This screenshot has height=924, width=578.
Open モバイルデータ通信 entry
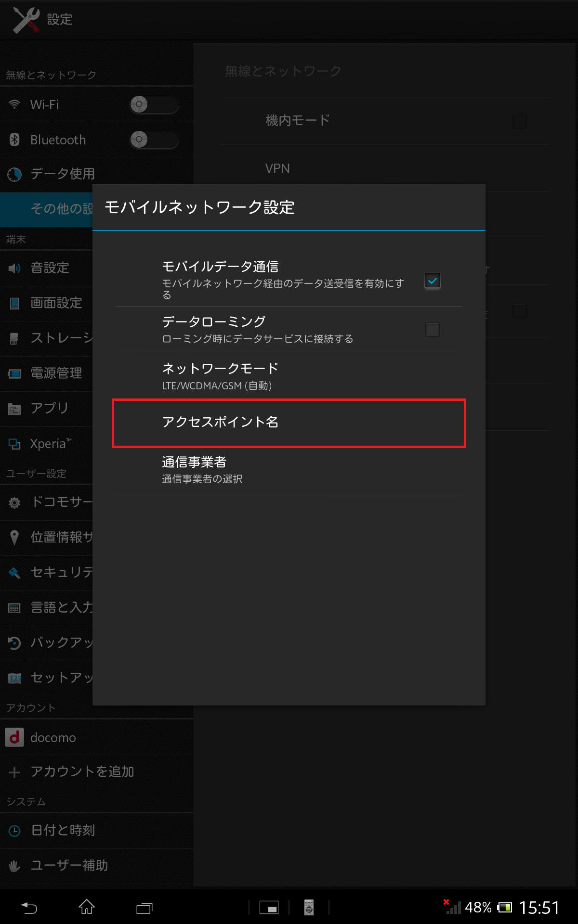click(289, 281)
